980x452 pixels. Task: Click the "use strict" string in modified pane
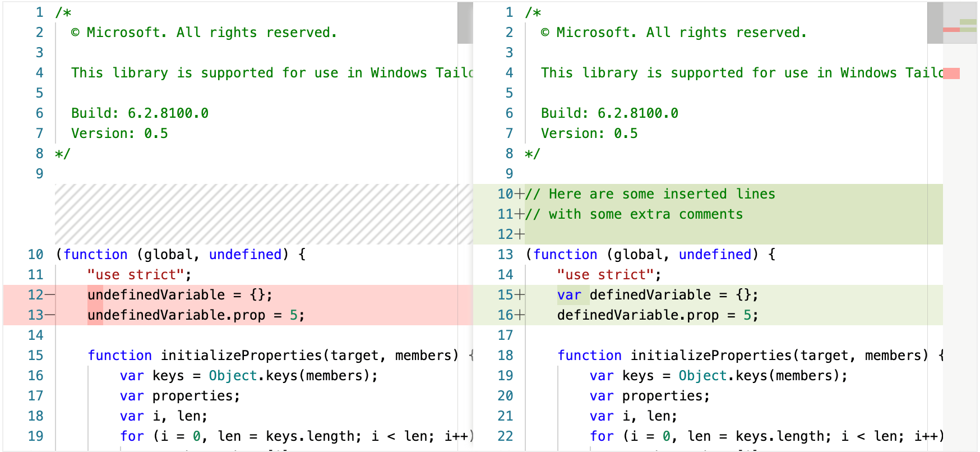[x=605, y=275]
